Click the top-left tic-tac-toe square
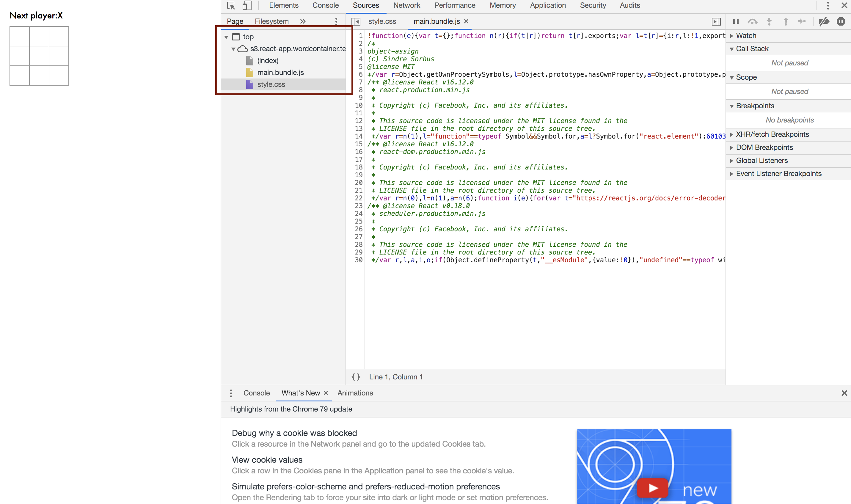 coord(20,36)
